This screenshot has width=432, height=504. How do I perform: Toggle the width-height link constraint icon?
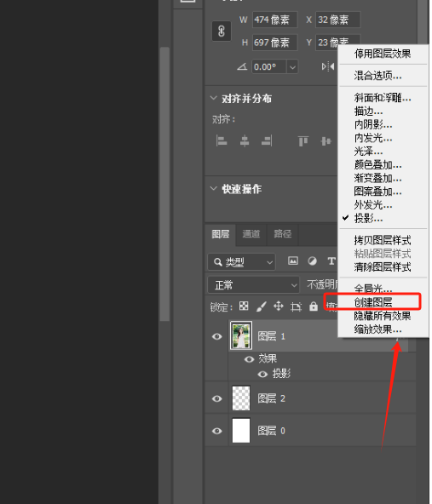(x=222, y=31)
